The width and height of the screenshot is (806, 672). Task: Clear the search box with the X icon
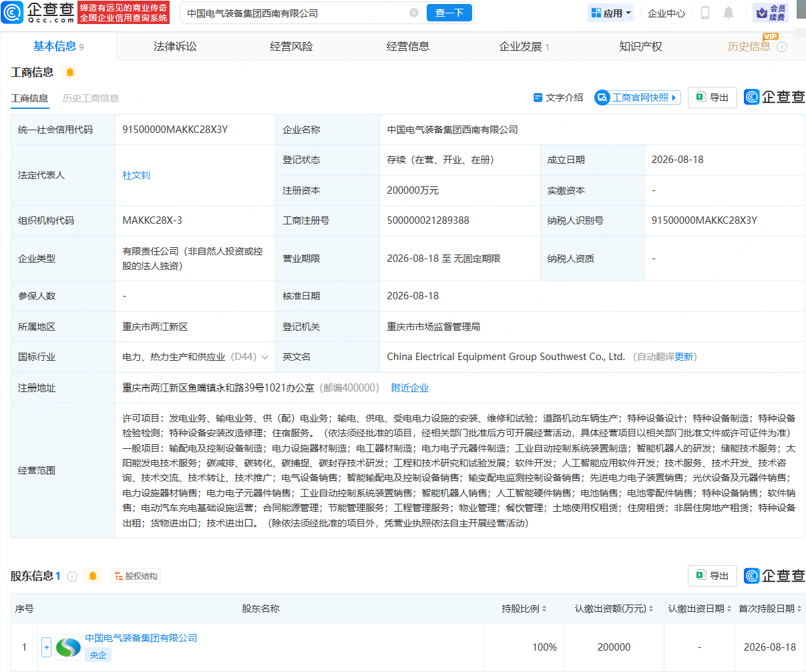(x=414, y=13)
